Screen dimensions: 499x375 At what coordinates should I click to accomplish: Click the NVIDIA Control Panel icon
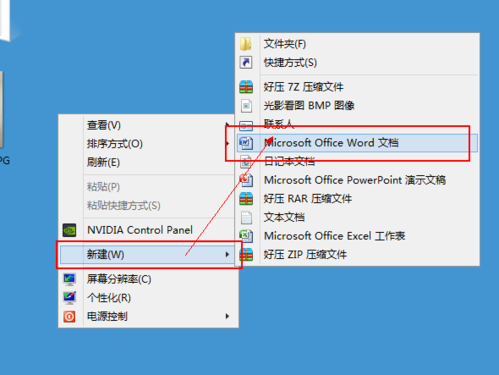tap(69, 230)
